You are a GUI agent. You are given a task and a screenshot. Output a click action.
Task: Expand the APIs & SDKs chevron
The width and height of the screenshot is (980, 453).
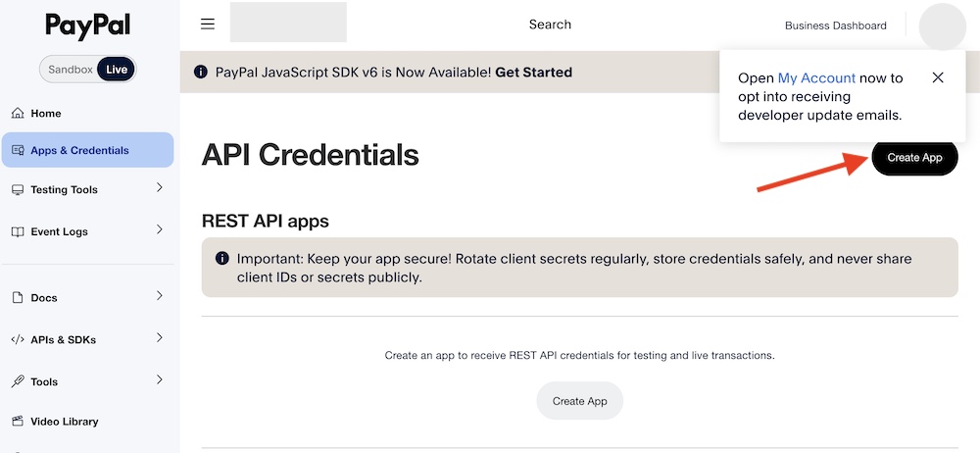coord(160,338)
